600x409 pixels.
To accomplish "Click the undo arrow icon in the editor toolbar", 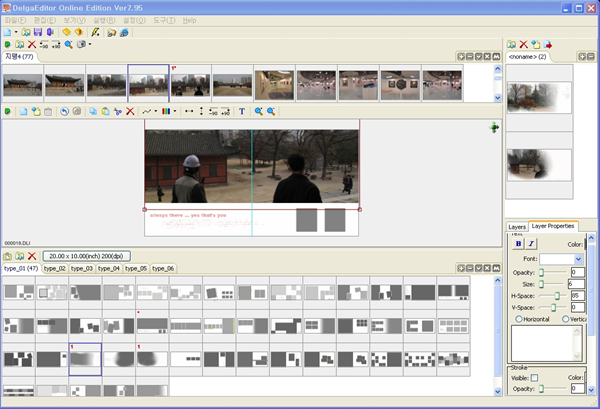I will (x=64, y=111).
